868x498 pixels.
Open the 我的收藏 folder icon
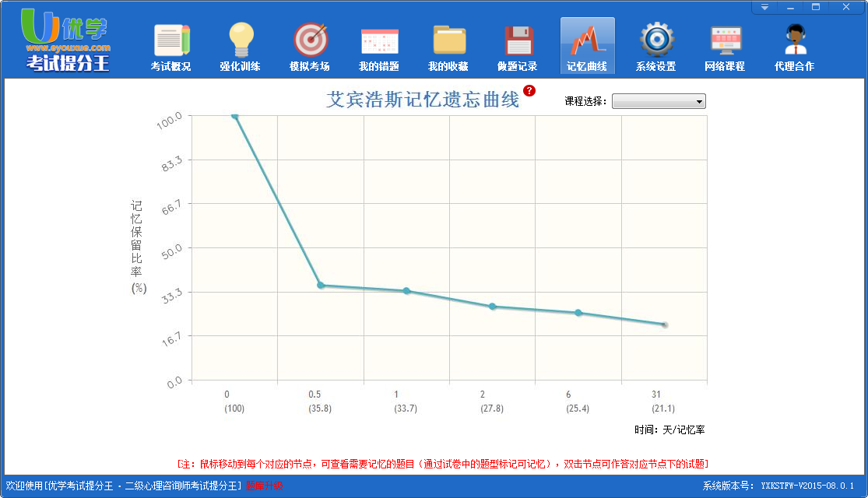448,47
